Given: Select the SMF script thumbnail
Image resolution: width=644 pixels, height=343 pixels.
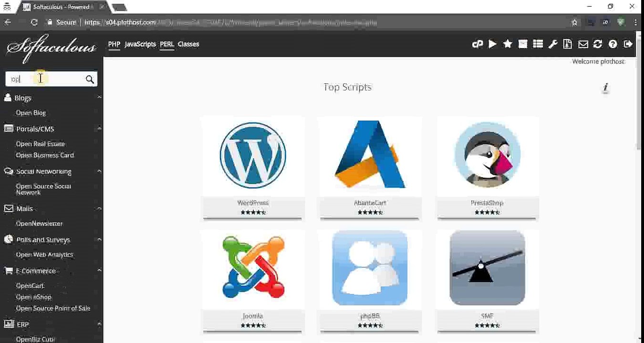Looking at the screenshot, I should (x=487, y=268).
